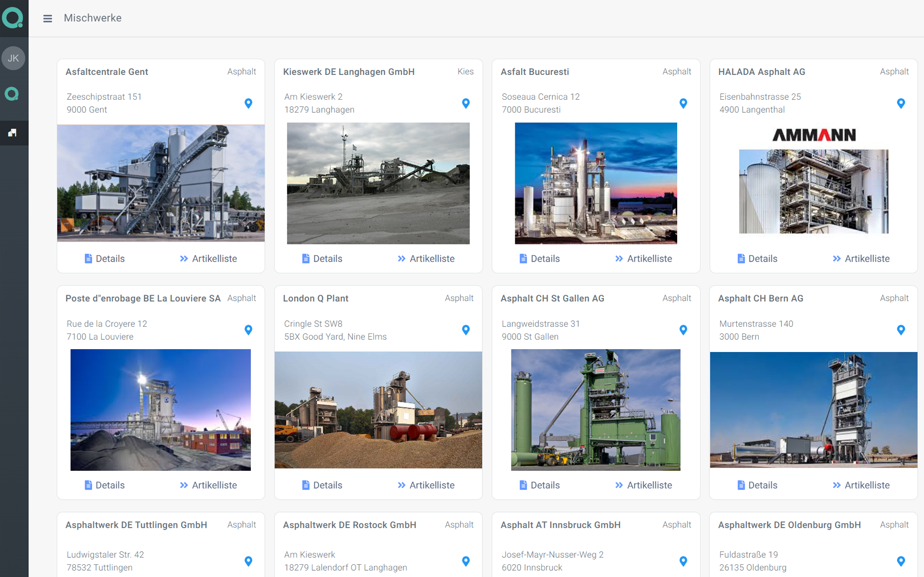Show Kieswerk DE Langhagen map pin

click(x=466, y=104)
